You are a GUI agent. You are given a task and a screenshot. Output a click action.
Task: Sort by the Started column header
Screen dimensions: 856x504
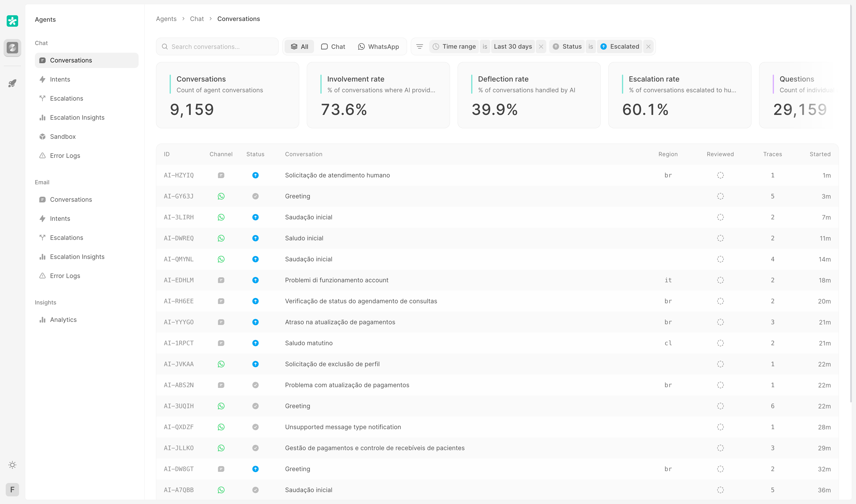(x=820, y=154)
